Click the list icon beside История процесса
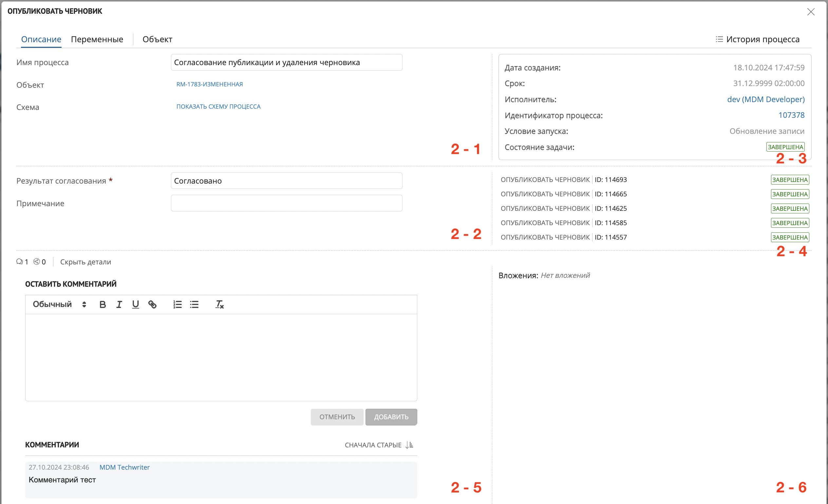This screenshot has height=504, width=828. [x=719, y=39]
